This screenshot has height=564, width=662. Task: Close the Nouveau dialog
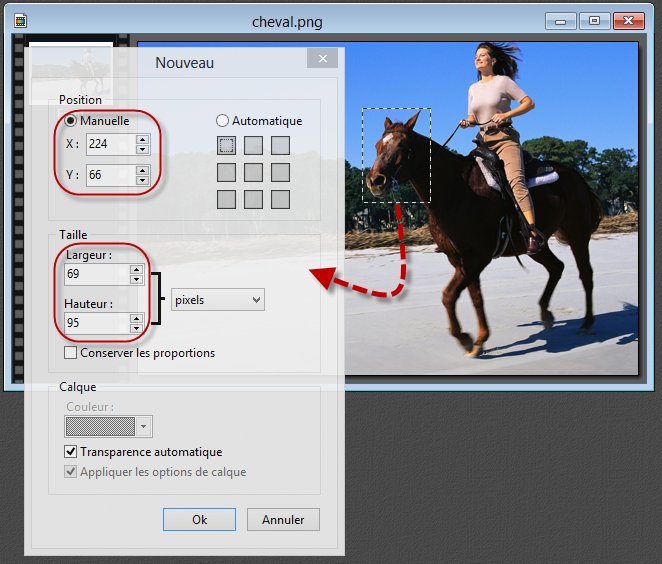click(x=323, y=58)
